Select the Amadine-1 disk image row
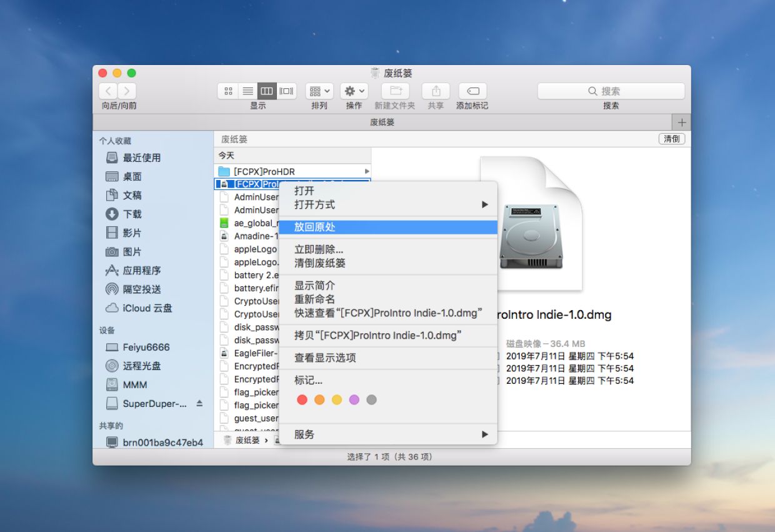 click(247, 236)
